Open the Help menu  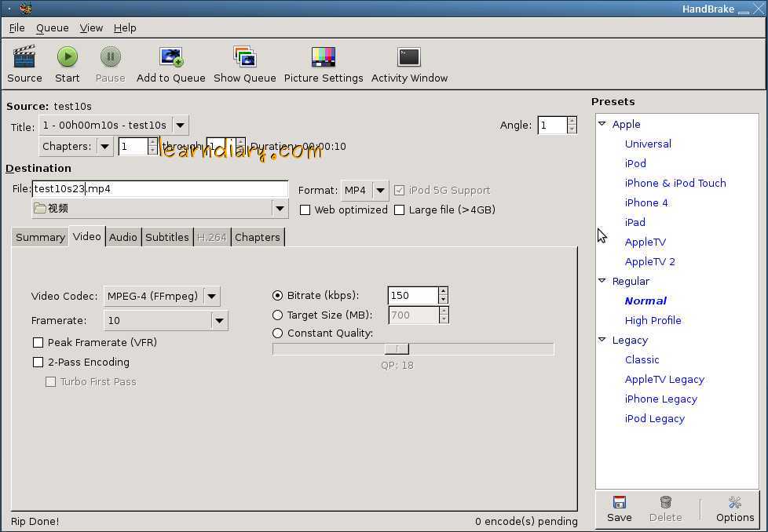[x=125, y=28]
